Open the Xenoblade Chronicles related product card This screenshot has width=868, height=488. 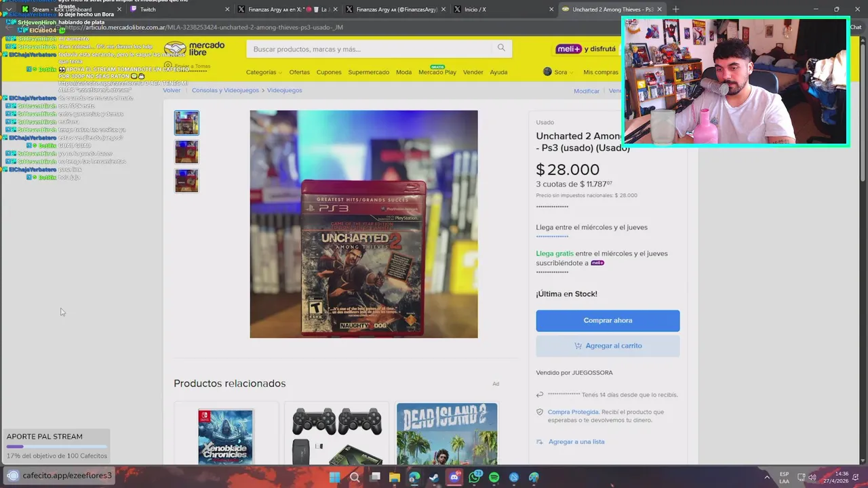point(226,434)
